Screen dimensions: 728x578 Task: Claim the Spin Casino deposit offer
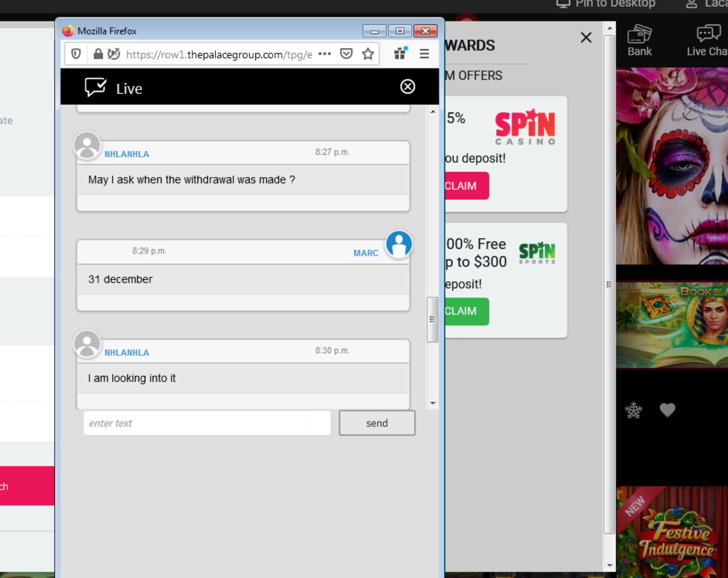(x=467, y=185)
